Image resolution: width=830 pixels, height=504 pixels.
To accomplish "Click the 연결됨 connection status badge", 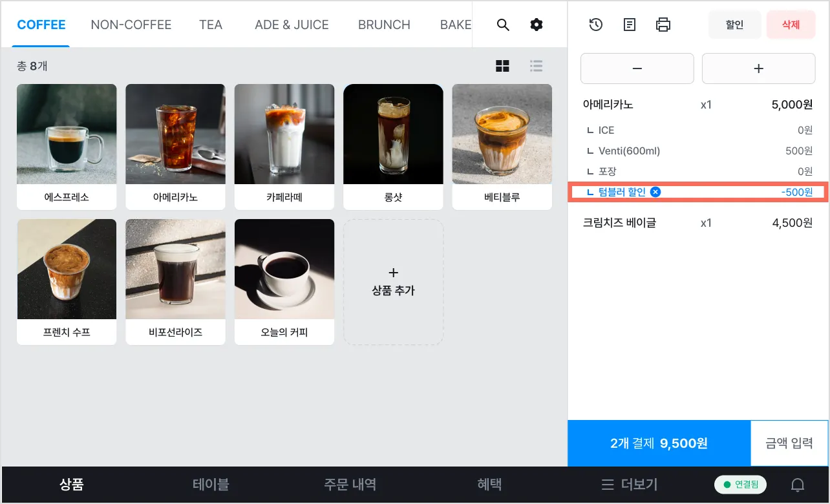I will click(x=740, y=484).
